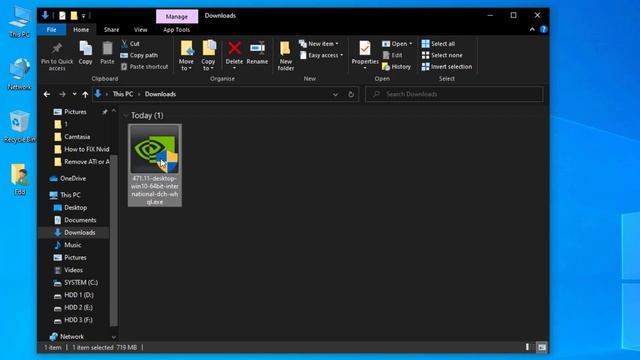
Task: Open the Copy to menu
Action: 208,56
